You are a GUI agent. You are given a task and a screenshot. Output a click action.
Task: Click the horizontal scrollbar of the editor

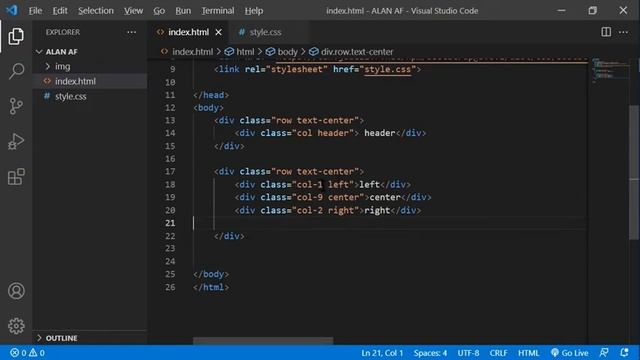[263, 340]
